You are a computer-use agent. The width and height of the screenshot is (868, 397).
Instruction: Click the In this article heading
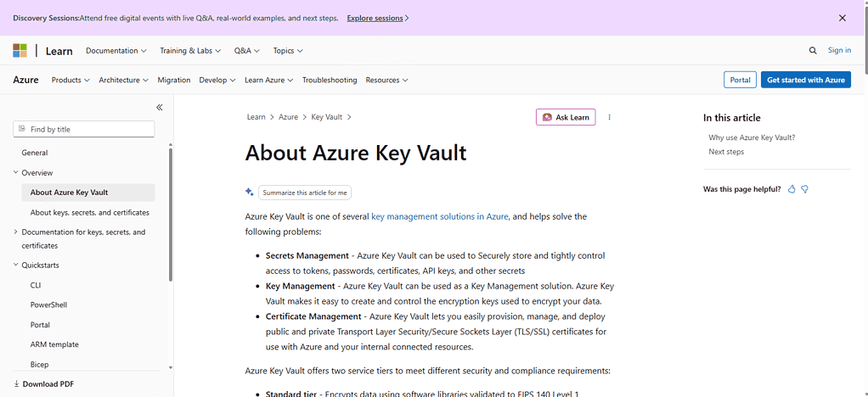coord(732,118)
